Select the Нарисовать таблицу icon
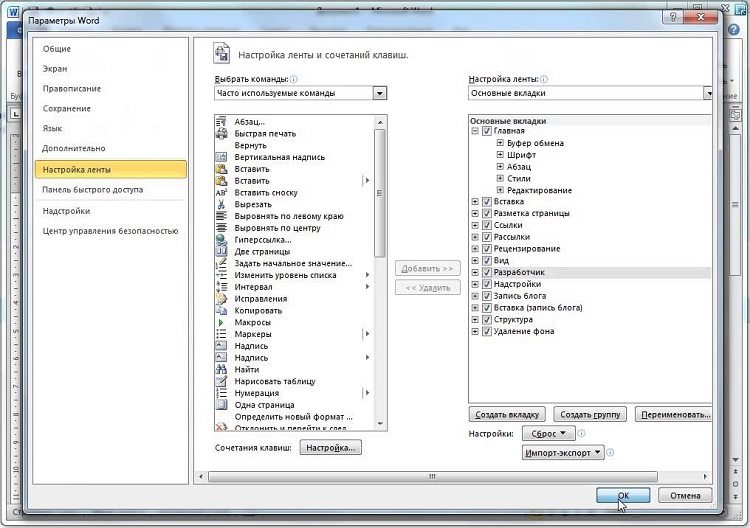 click(x=222, y=382)
